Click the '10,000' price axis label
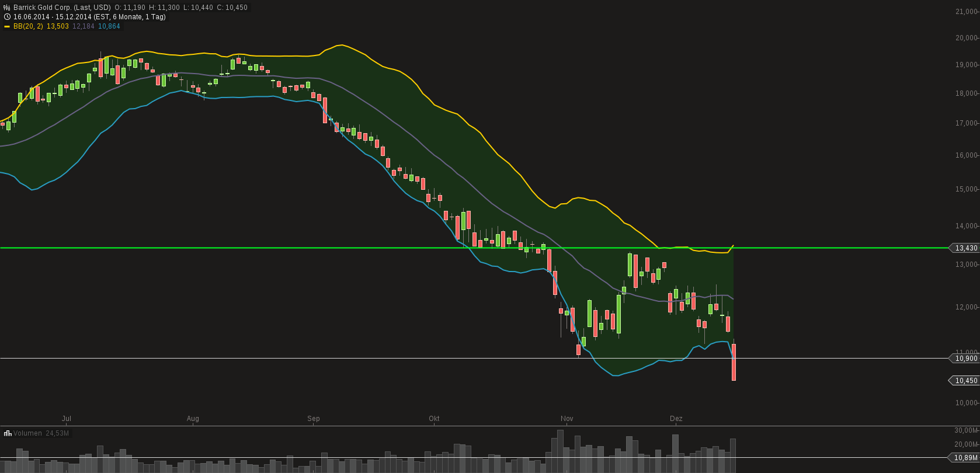The height and width of the screenshot is (473, 980). [x=967, y=403]
